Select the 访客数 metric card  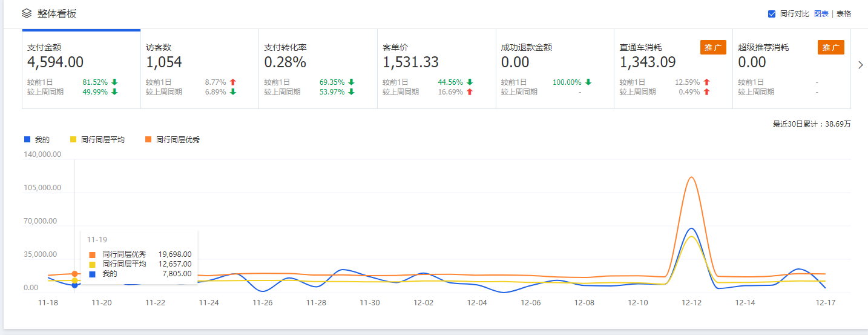[x=199, y=69]
